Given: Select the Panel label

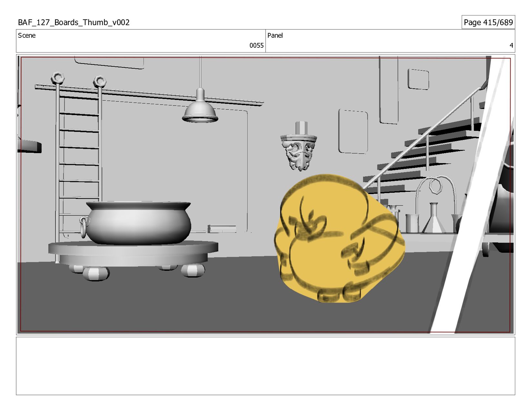Looking at the screenshot, I should tap(275, 35).
